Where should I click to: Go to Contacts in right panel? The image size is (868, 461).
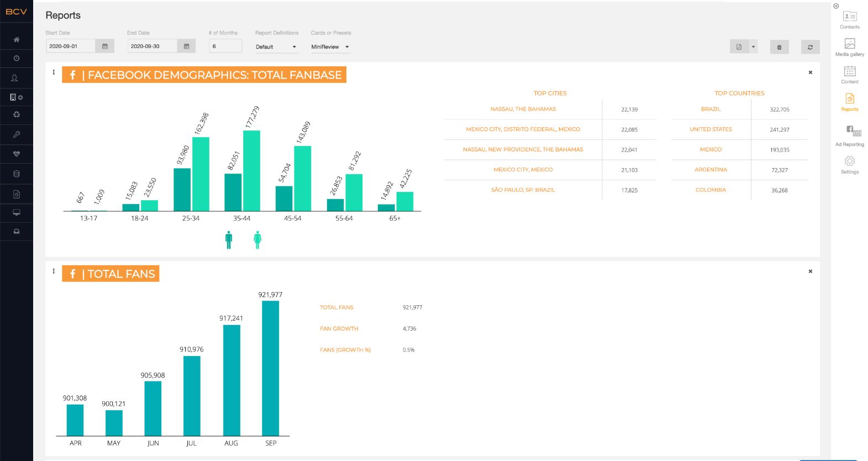849,19
